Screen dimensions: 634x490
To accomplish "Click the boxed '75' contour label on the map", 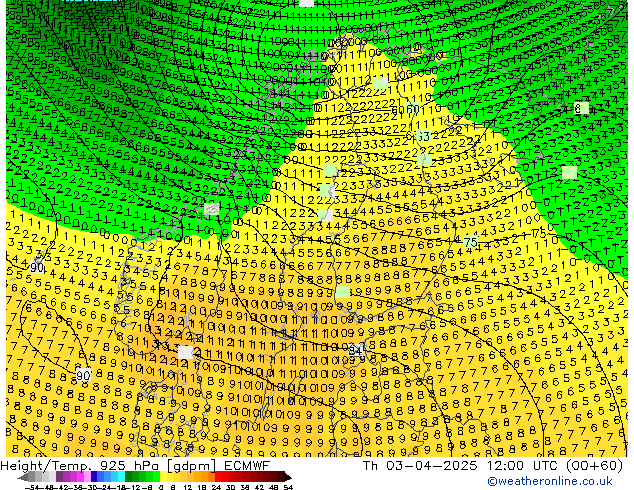I will tap(471, 242).
